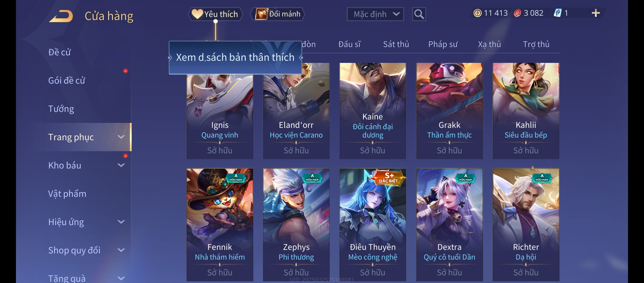
Task: Tap the golden back arrow icon
Action: [x=61, y=16]
